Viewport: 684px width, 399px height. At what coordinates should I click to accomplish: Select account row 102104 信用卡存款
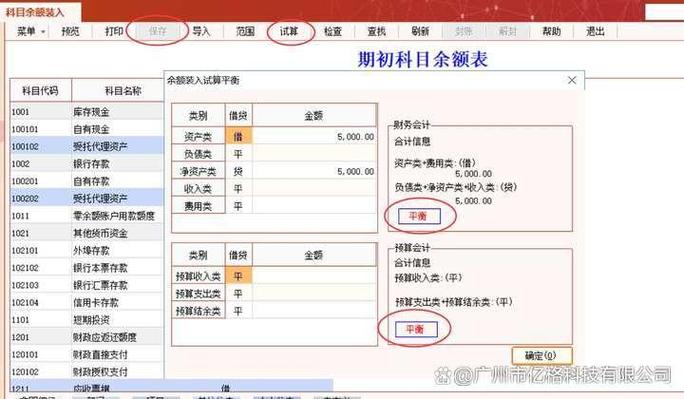click(x=86, y=303)
